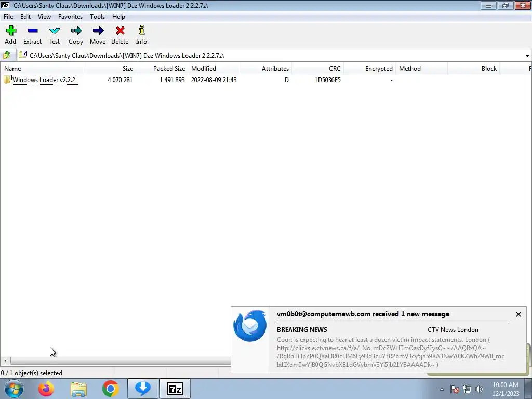The width and height of the screenshot is (532, 399).
Task: Open the Help menu
Action: (x=119, y=16)
